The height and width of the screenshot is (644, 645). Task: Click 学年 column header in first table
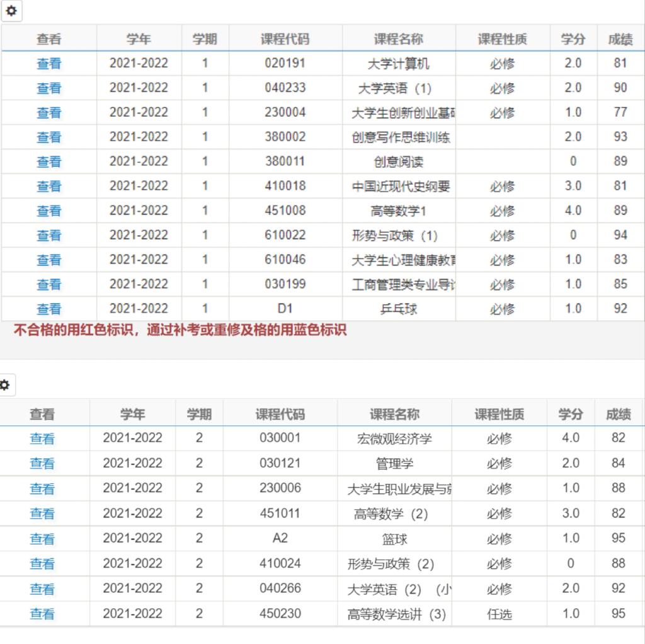coord(139,39)
